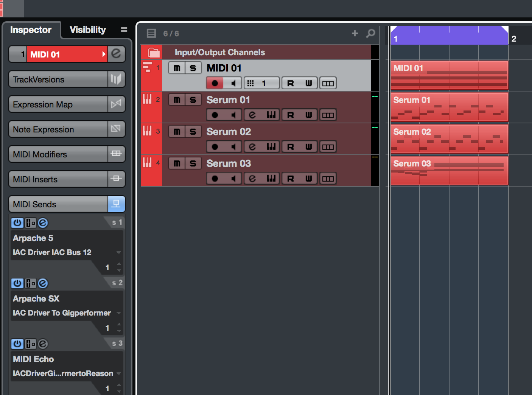This screenshot has width=532, height=395.
Task: Mute the MIDI 01 track
Action: click(x=177, y=68)
